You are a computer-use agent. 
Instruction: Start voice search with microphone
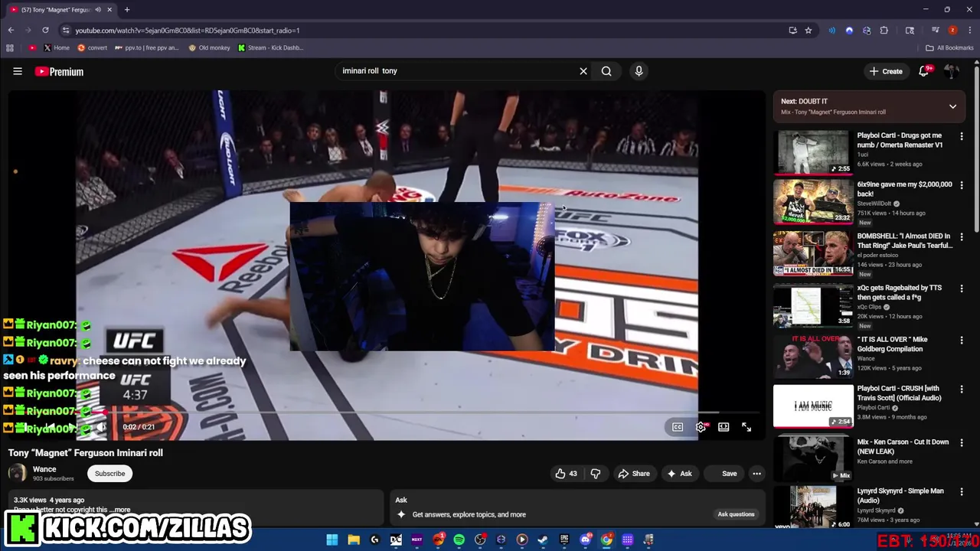(x=639, y=71)
